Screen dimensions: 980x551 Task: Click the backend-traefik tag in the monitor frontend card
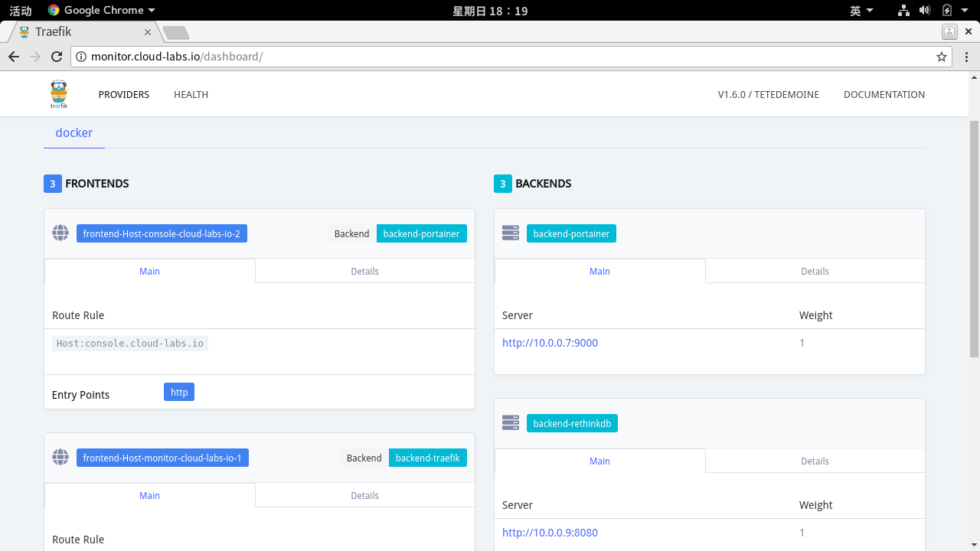tap(427, 458)
